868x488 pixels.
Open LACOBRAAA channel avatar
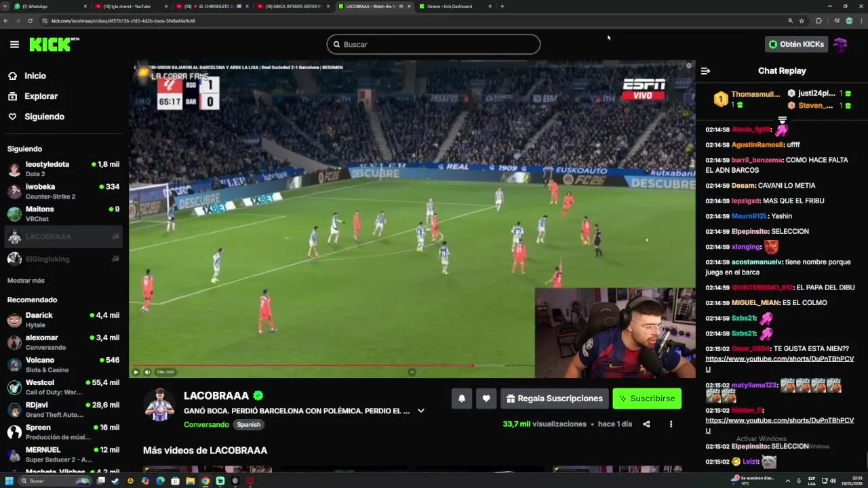coord(159,405)
